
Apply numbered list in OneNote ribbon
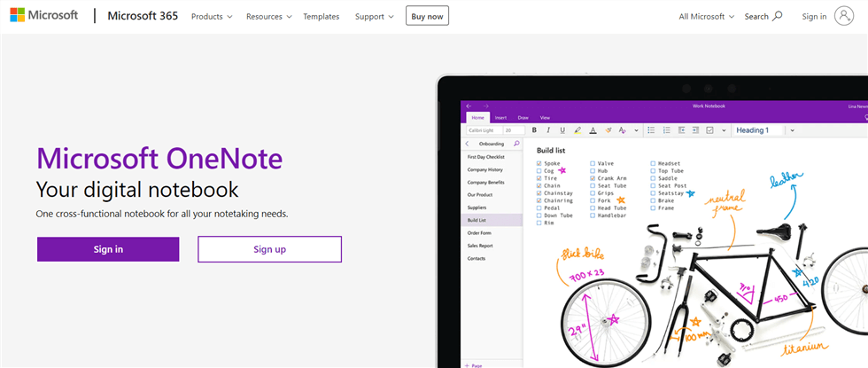(666, 130)
